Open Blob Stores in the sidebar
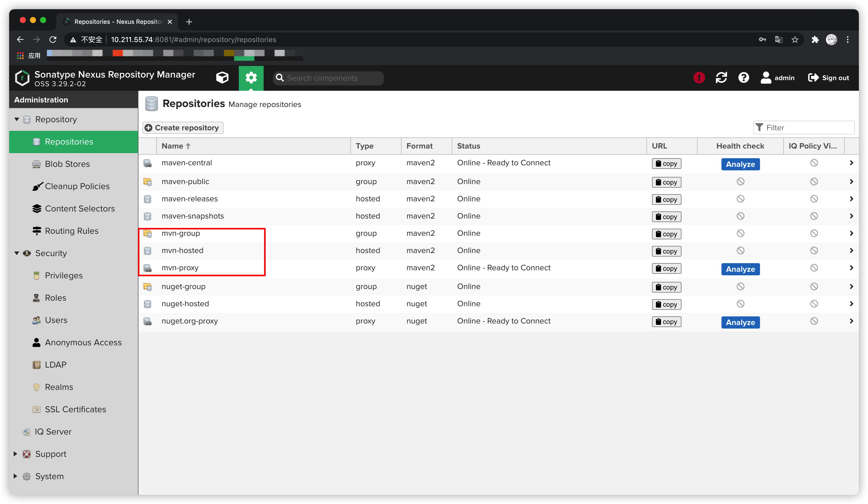 coord(67,164)
